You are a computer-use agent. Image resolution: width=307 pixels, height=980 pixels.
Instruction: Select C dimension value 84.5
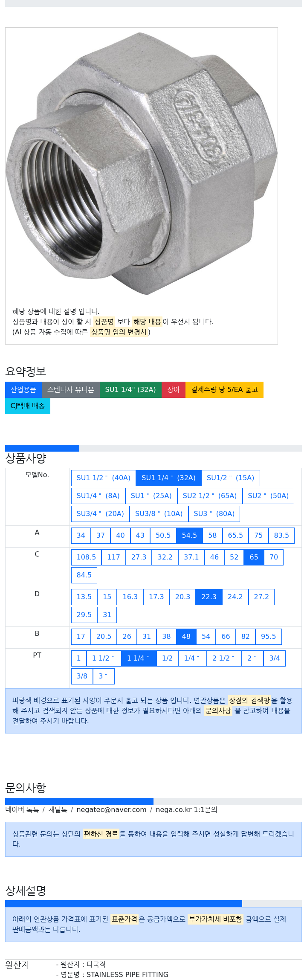(x=84, y=575)
